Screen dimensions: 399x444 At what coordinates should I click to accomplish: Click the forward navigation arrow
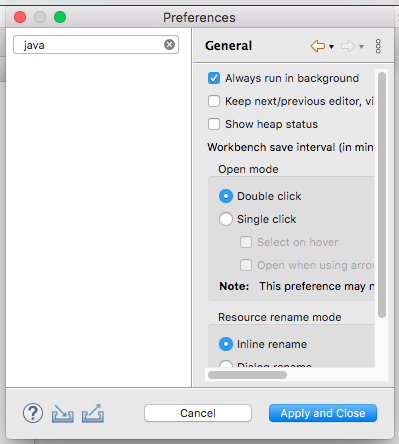coord(348,46)
